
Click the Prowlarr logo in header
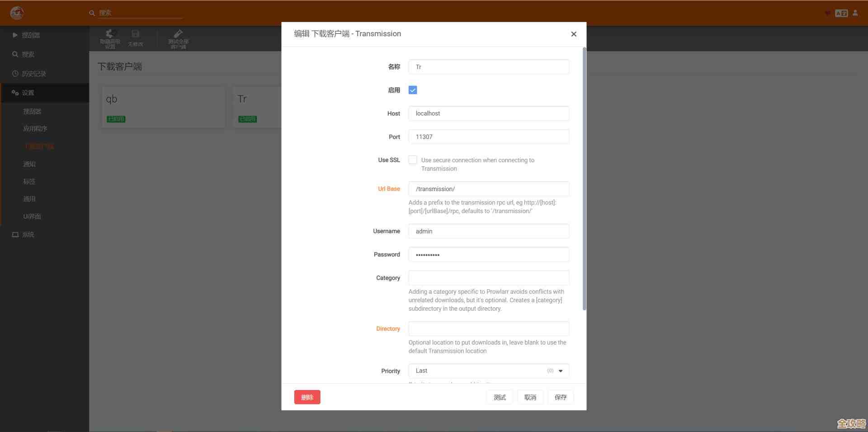pyautogui.click(x=17, y=13)
